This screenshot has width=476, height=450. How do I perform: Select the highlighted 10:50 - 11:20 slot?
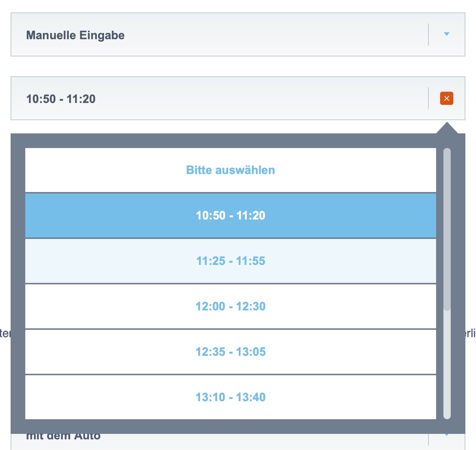coord(230,215)
